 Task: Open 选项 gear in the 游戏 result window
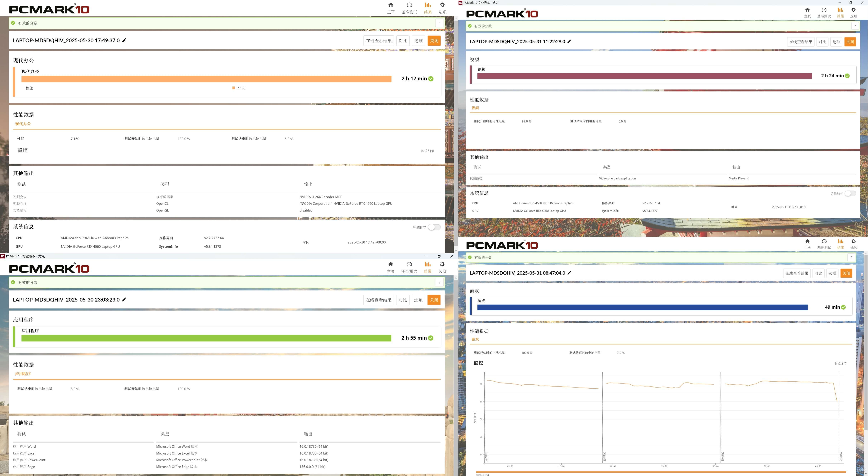(x=853, y=244)
